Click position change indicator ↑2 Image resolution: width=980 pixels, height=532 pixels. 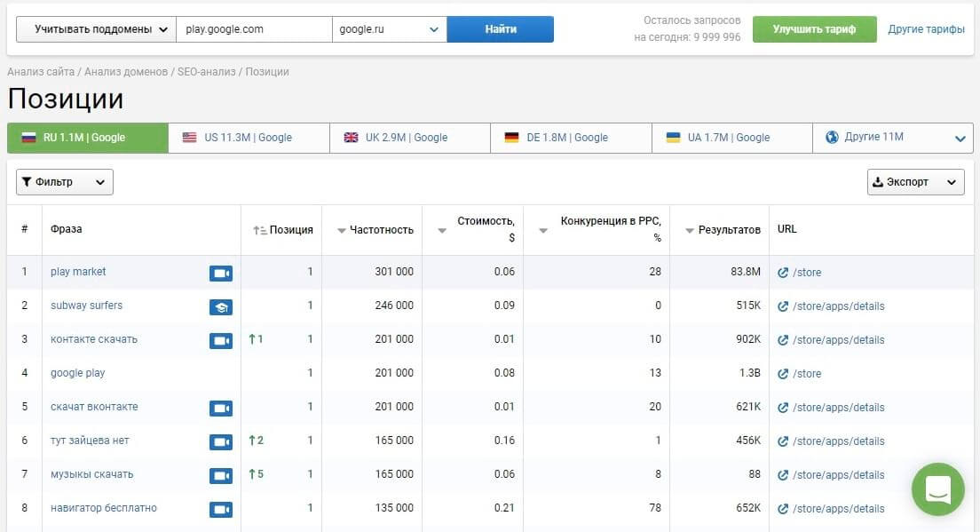257,441
